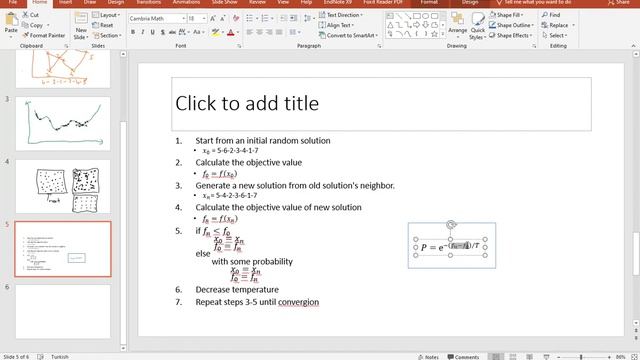Image resolution: width=640 pixels, height=360 pixels.
Task: Switch to the Insert tab
Action: point(65,2)
